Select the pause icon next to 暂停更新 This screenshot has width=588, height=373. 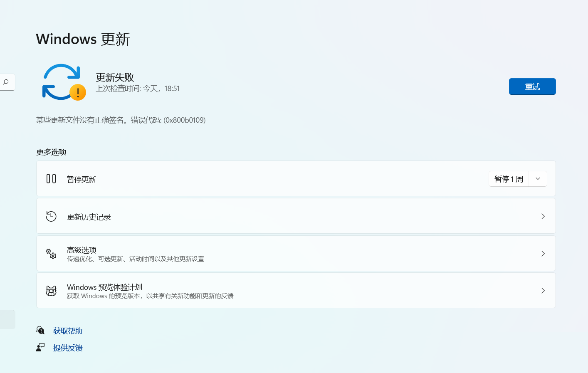[51, 178]
